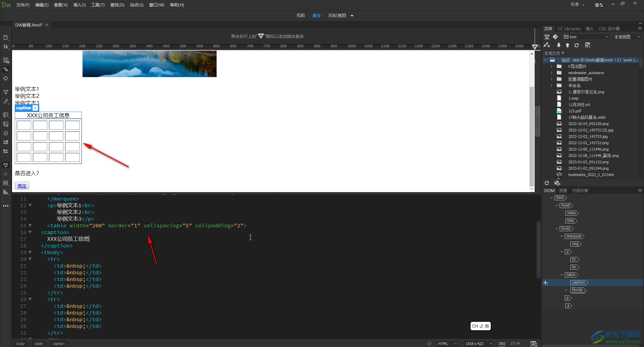
Task: Open the 1558 x 422 window size dropdown
Action: point(479,344)
